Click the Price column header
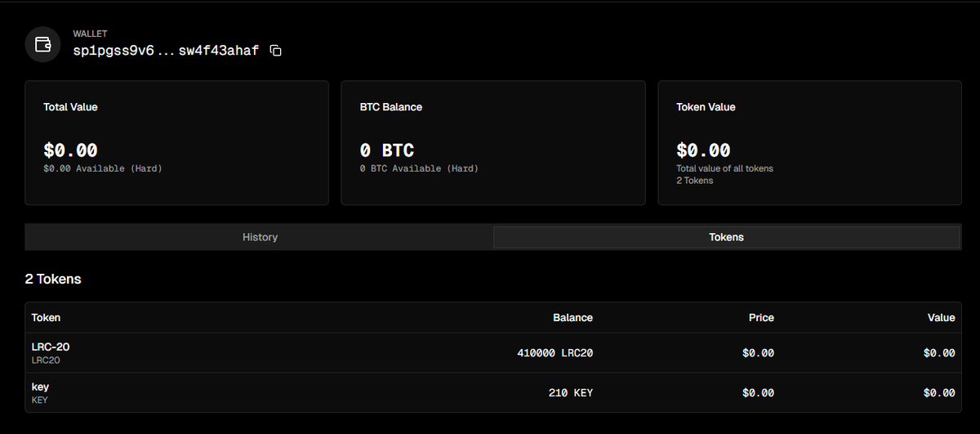This screenshot has width=980, height=434. pos(761,318)
